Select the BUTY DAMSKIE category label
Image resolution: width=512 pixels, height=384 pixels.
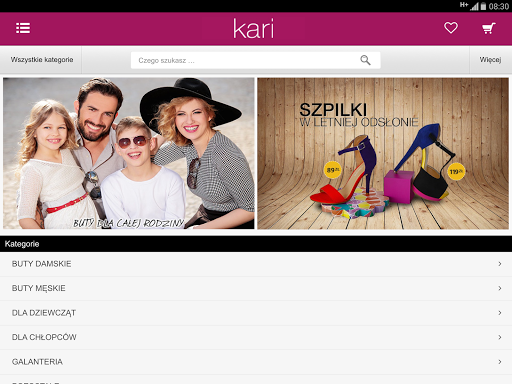[x=42, y=264]
